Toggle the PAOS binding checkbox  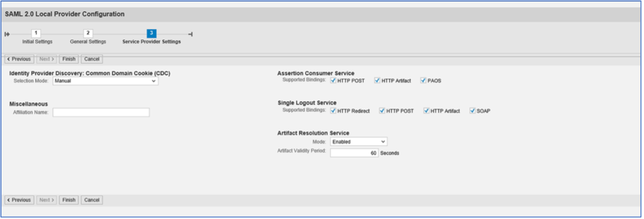[423, 81]
